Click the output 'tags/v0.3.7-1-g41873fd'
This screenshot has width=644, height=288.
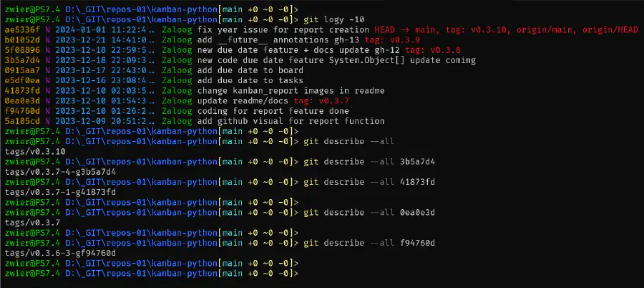[x=60, y=192]
